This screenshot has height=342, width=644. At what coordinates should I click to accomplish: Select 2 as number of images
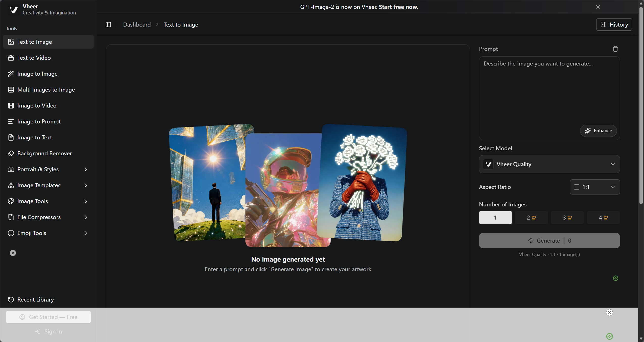coord(531,218)
